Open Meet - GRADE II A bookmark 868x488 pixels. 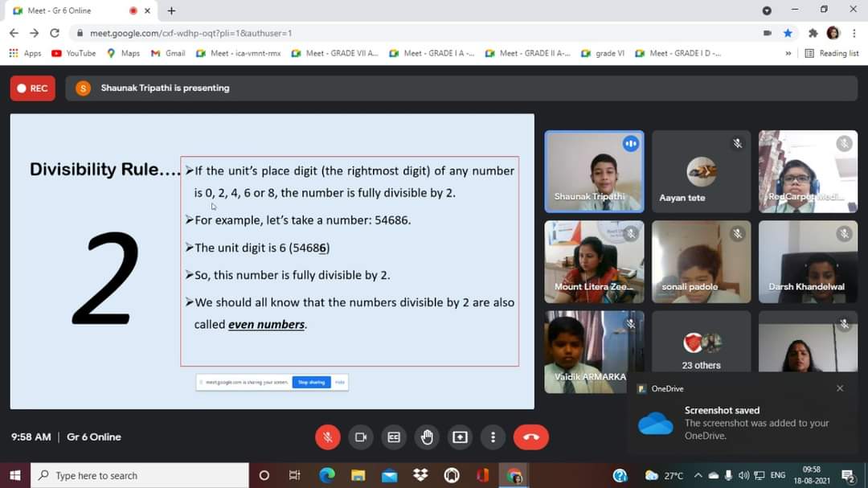[x=527, y=53]
